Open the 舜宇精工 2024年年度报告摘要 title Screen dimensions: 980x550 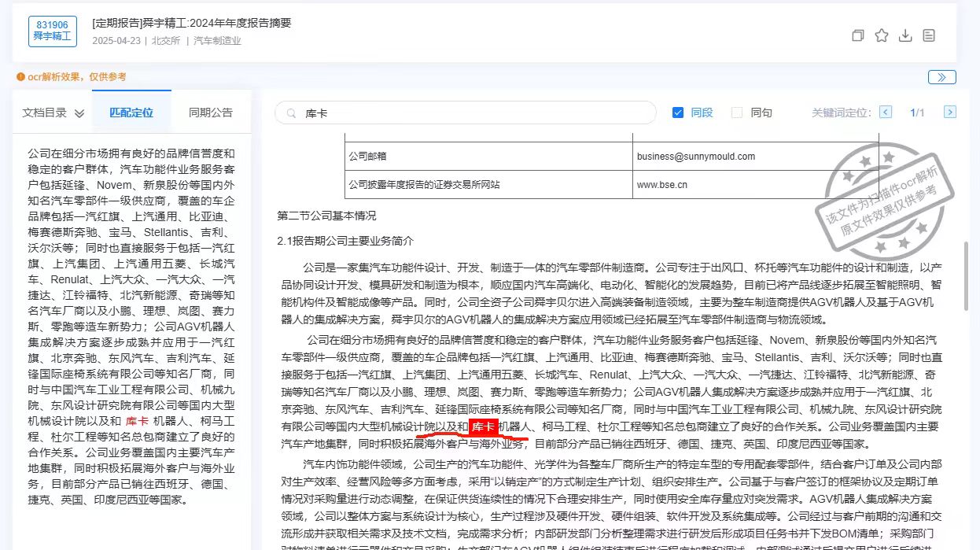[192, 23]
